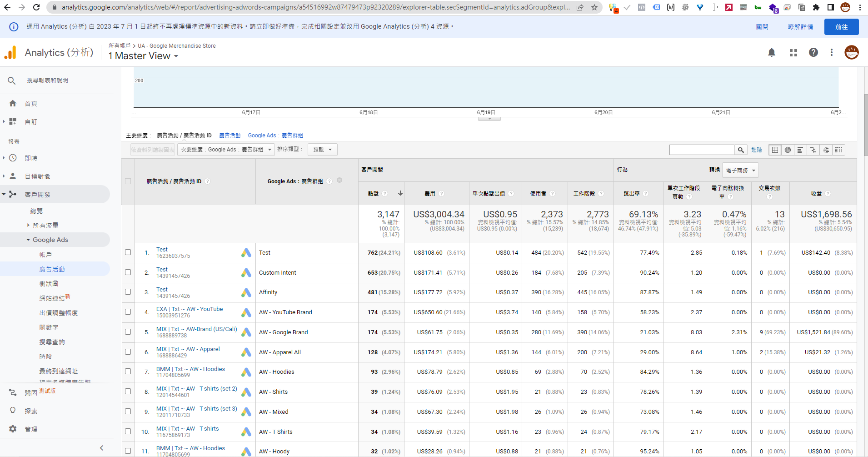Open the three-dot settings menu in header
868x457 pixels.
click(x=831, y=53)
